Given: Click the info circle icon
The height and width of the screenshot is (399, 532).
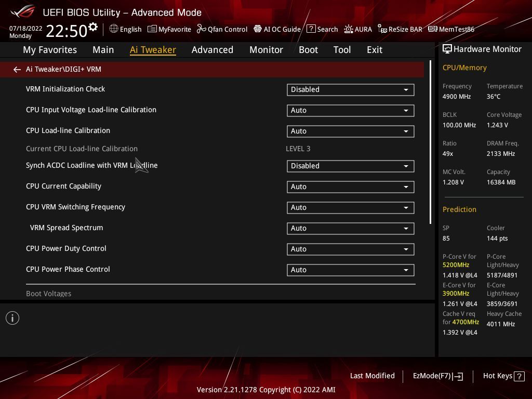Looking at the screenshot, I should [x=12, y=318].
